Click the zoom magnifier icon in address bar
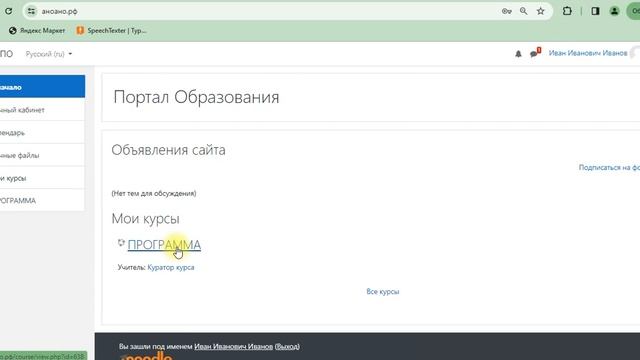640x360 pixels. [523, 11]
